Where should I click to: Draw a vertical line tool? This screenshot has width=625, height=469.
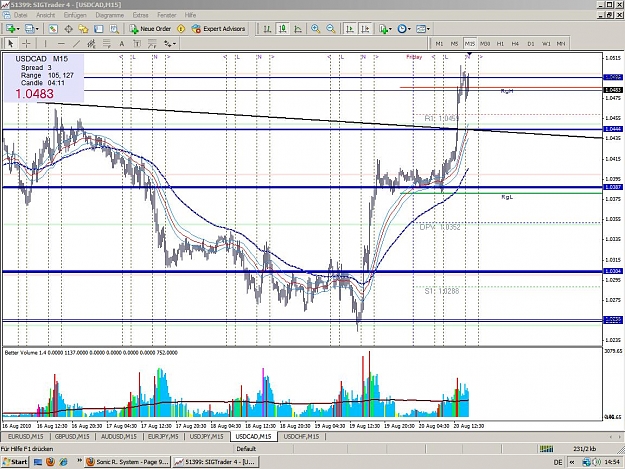tap(45, 43)
